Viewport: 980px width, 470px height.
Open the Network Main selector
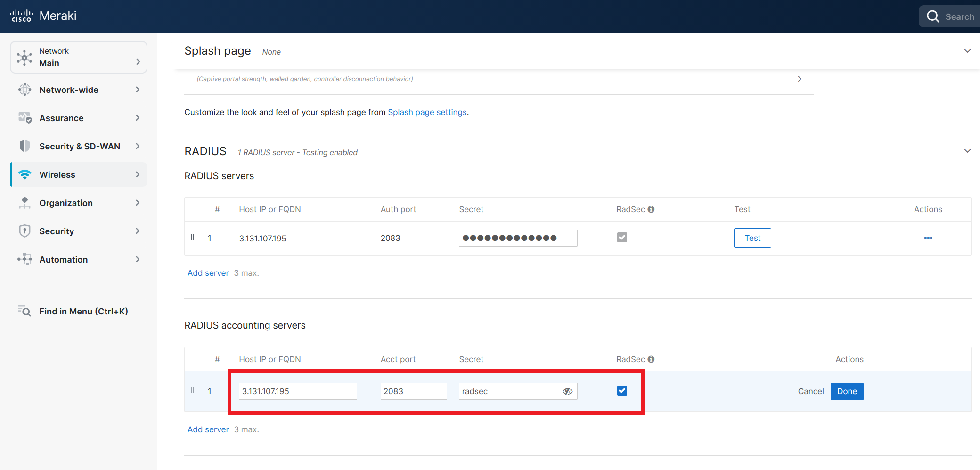point(79,57)
